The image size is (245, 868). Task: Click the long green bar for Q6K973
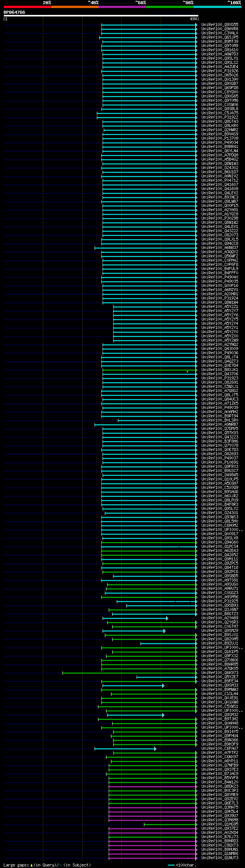130,673
